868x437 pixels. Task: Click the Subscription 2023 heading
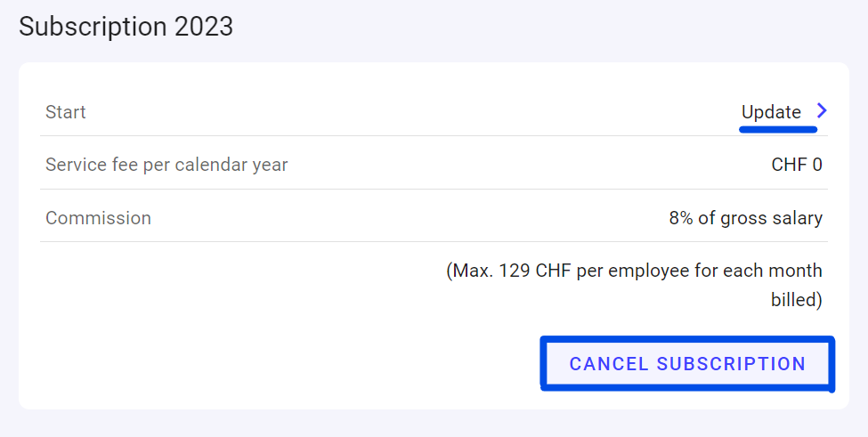tap(126, 27)
